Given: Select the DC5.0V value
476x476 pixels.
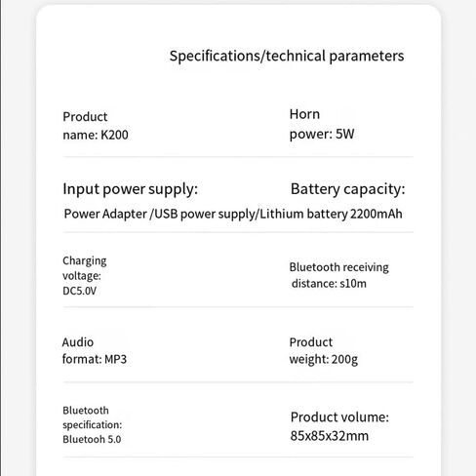Looking at the screenshot, I should click(x=79, y=291).
